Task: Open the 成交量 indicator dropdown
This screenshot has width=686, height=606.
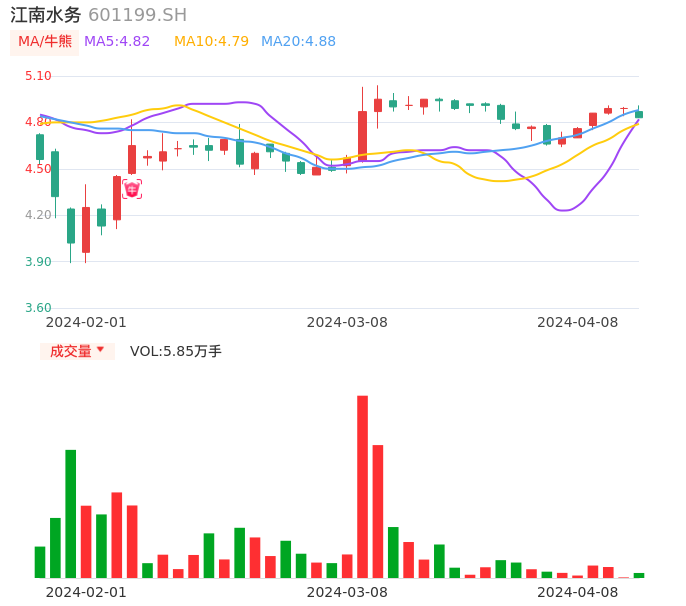Action: (x=77, y=351)
